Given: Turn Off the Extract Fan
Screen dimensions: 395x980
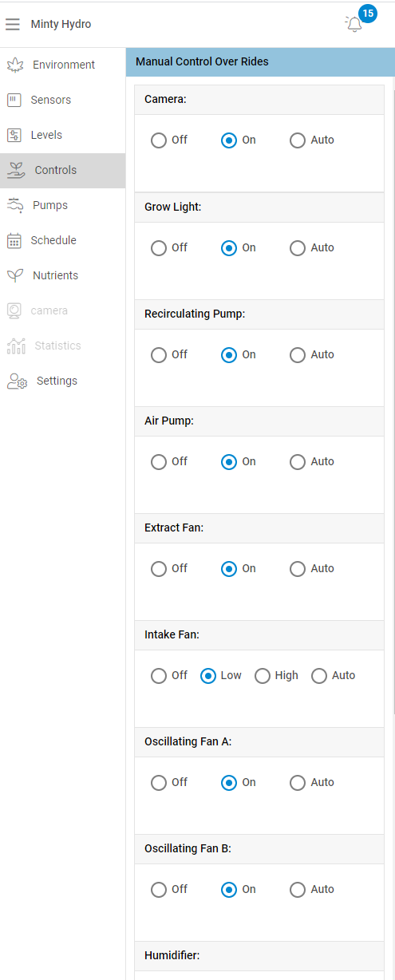Looking at the screenshot, I should (159, 569).
